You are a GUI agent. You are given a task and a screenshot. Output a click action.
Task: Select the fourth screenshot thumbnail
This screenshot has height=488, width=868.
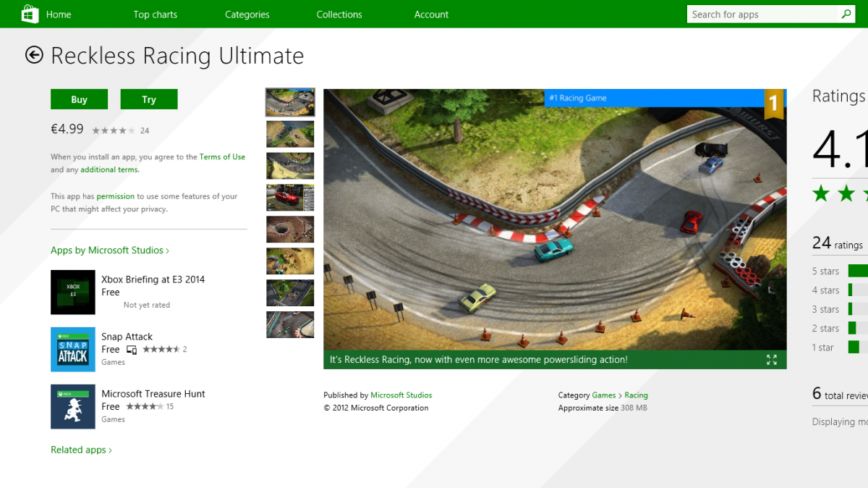click(290, 198)
